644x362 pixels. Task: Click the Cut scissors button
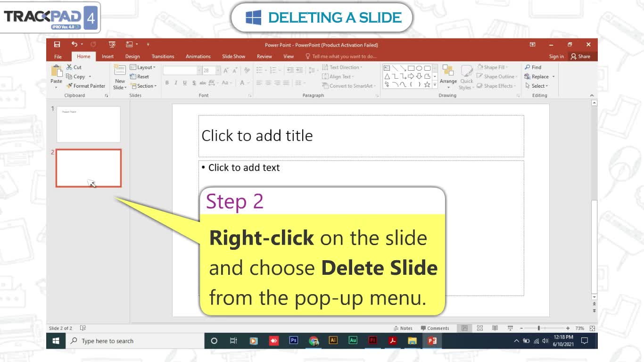(74, 67)
